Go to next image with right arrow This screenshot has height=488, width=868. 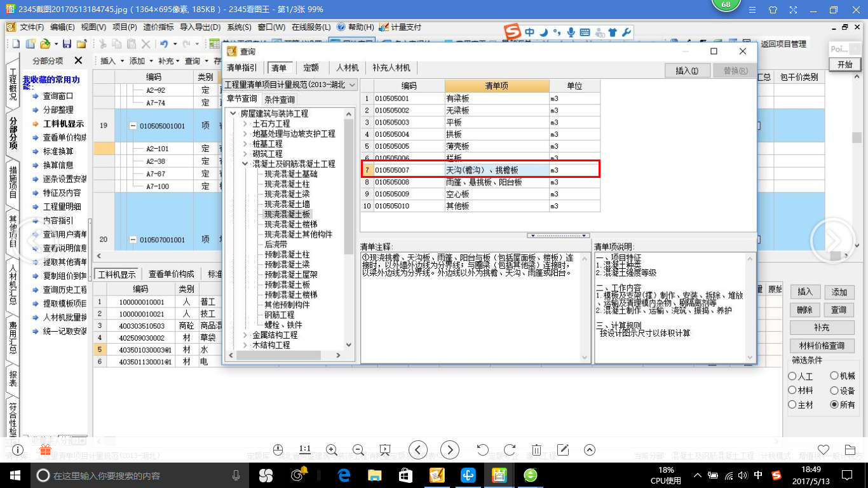pyautogui.click(x=450, y=450)
